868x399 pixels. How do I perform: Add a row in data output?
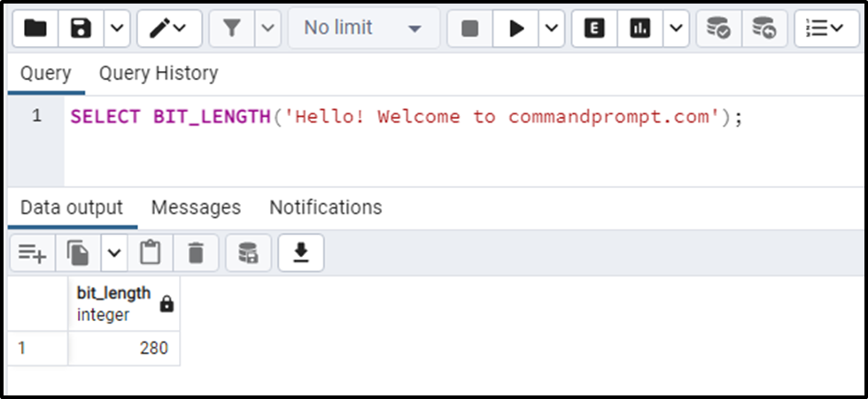click(33, 254)
